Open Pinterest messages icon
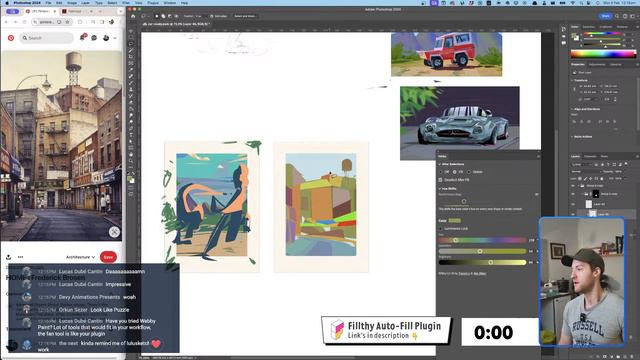 (x=94, y=38)
